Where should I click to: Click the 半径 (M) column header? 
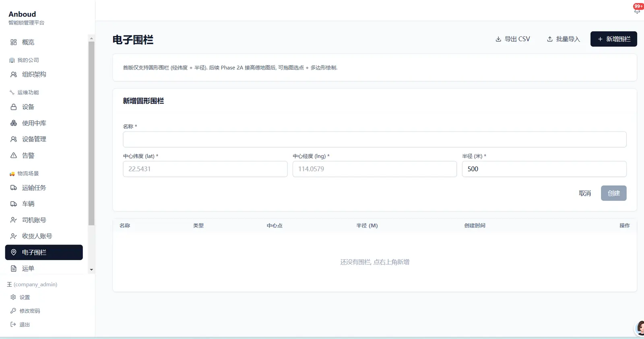[x=367, y=226]
